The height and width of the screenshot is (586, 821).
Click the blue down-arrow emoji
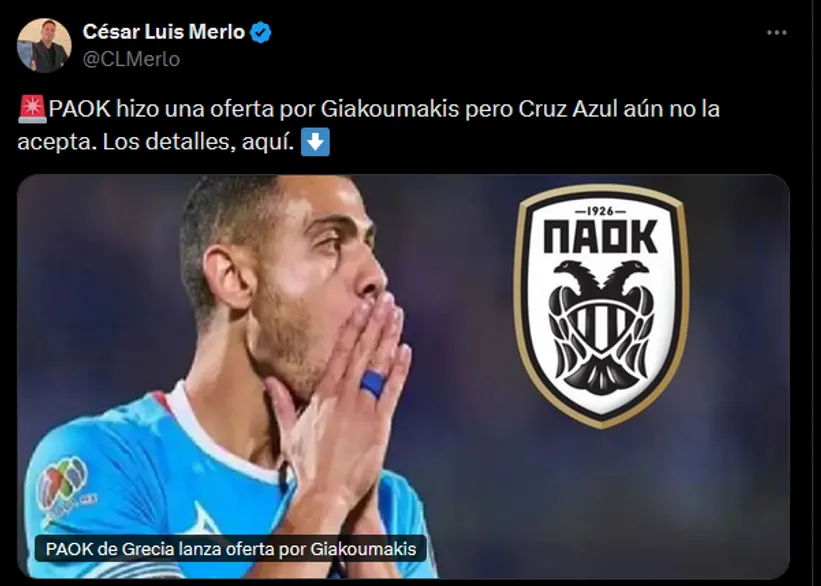click(x=315, y=142)
